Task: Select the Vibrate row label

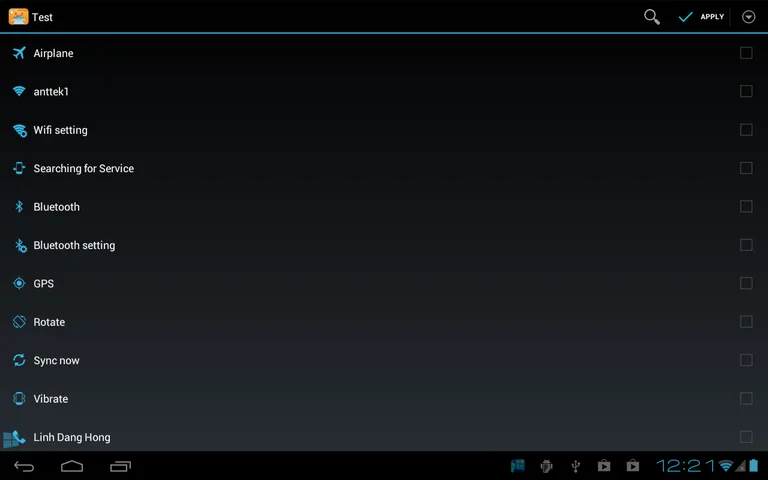Action: [50, 399]
